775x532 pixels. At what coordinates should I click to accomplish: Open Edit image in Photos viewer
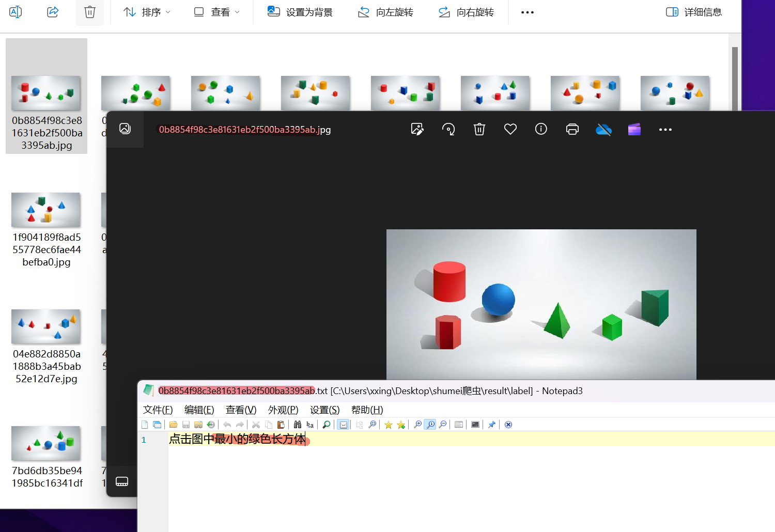tap(417, 129)
